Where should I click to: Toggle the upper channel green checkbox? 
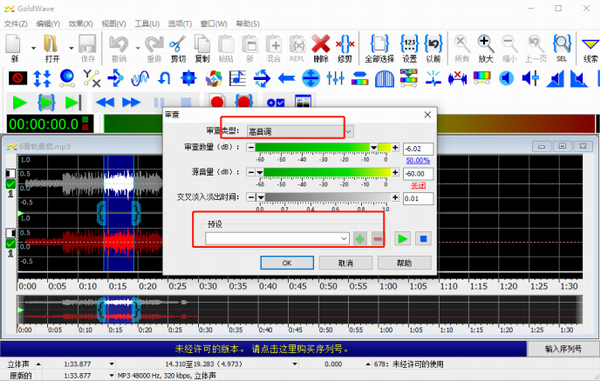coord(11,184)
